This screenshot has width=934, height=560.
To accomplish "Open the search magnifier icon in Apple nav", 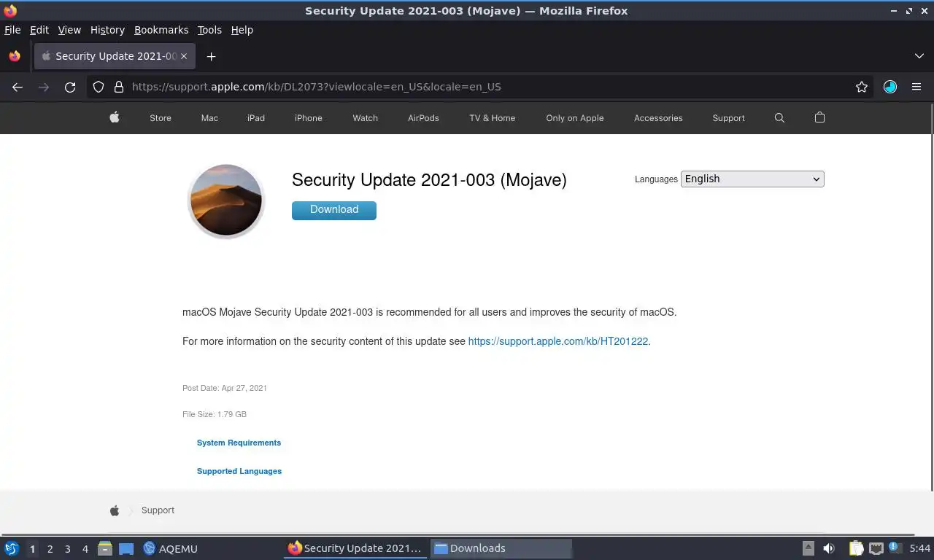I will 779,117.
